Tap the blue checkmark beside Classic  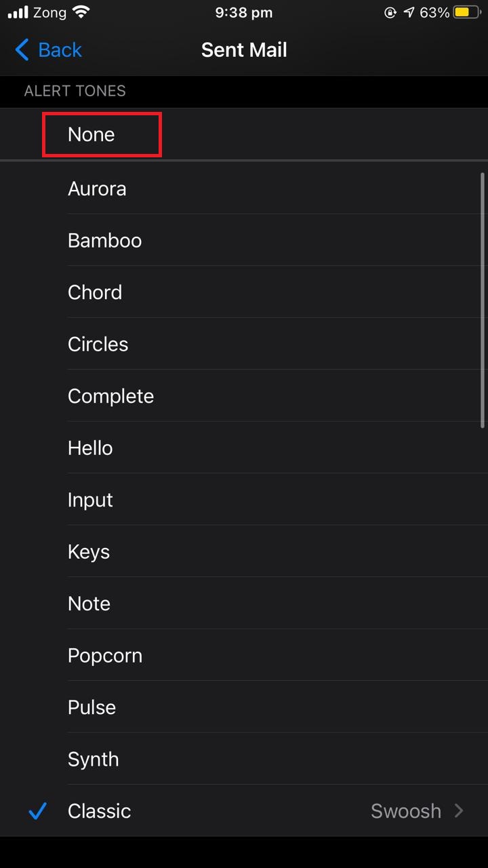[38, 810]
